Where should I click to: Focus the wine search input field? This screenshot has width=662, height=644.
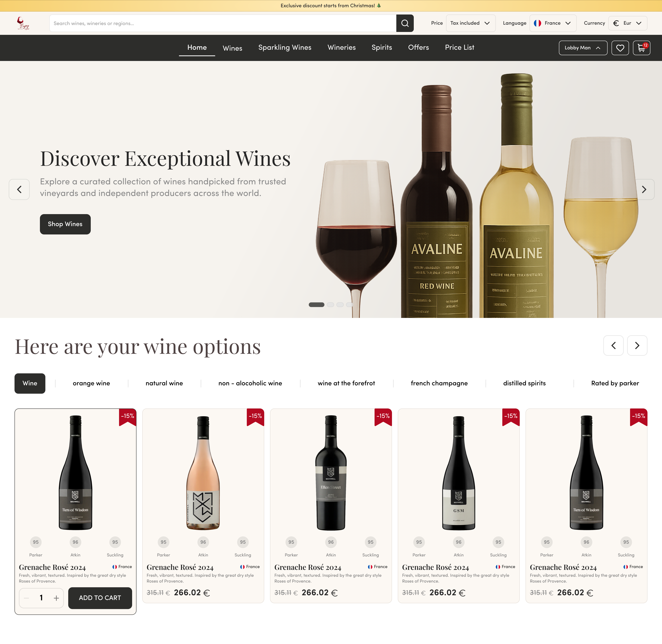pyautogui.click(x=223, y=23)
